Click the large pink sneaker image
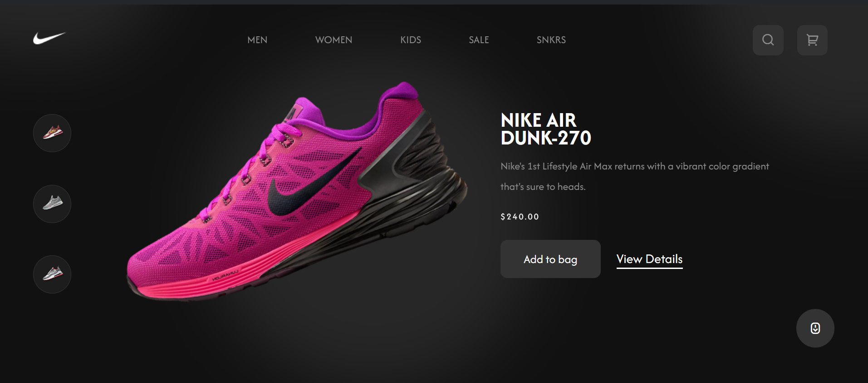The width and height of the screenshot is (868, 383). [x=297, y=192]
